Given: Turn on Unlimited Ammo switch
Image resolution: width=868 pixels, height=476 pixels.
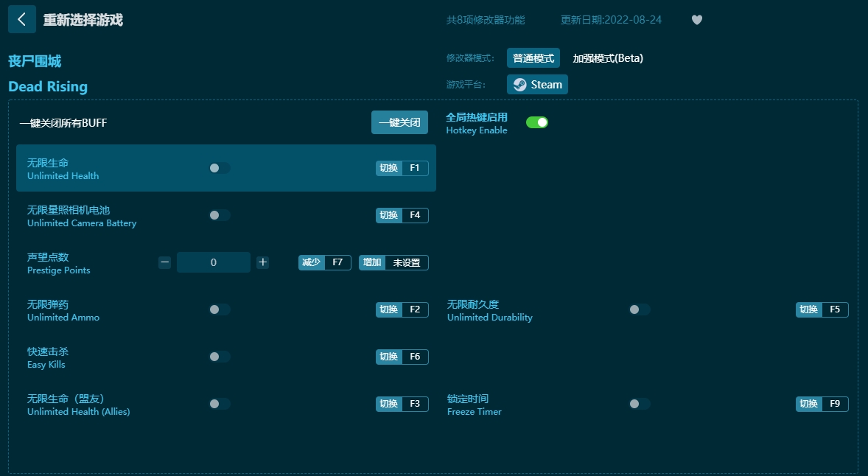Looking at the screenshot, I should 220,309.
